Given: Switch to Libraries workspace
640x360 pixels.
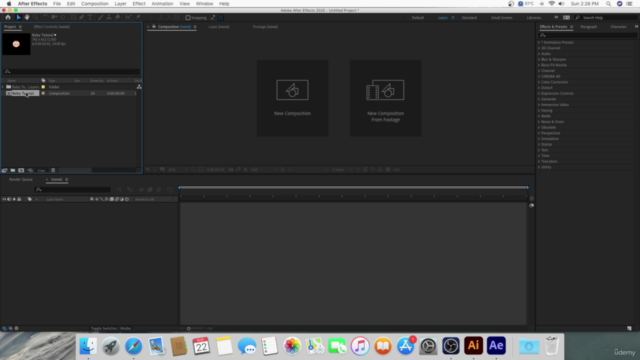Looking at the screenshot, I should [533, 18].
